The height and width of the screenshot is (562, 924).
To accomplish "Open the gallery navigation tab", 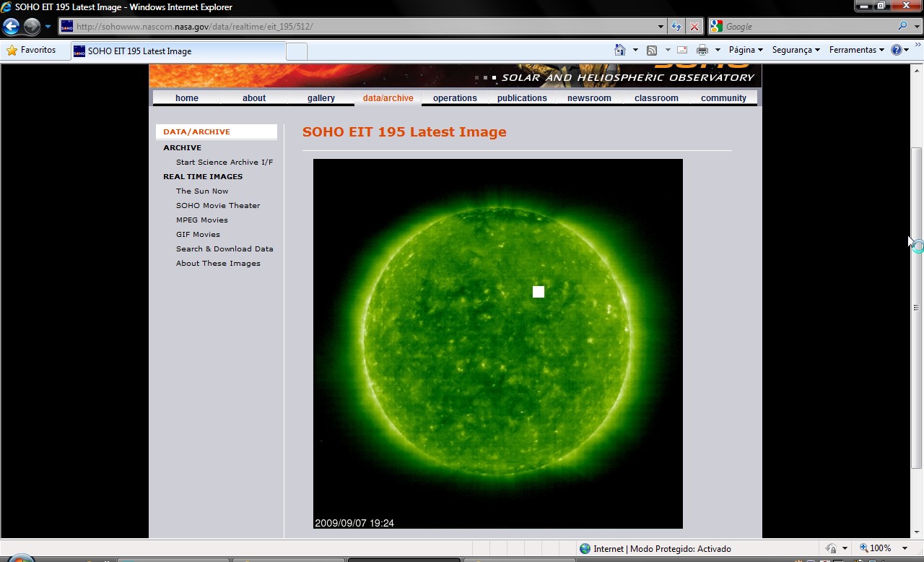I will pos(321,98).
